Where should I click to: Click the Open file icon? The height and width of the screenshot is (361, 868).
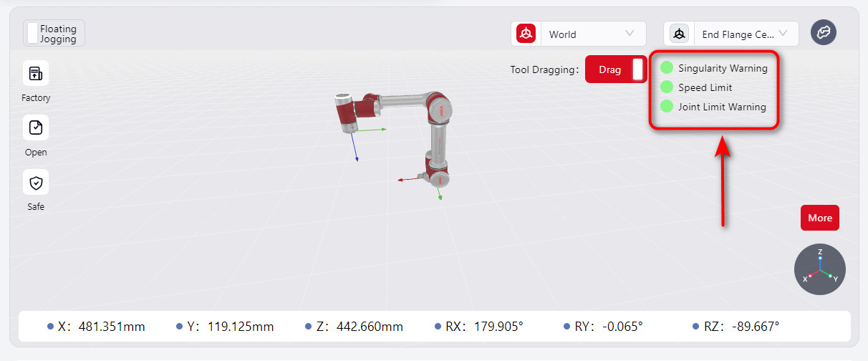click(x=35, y=127)
